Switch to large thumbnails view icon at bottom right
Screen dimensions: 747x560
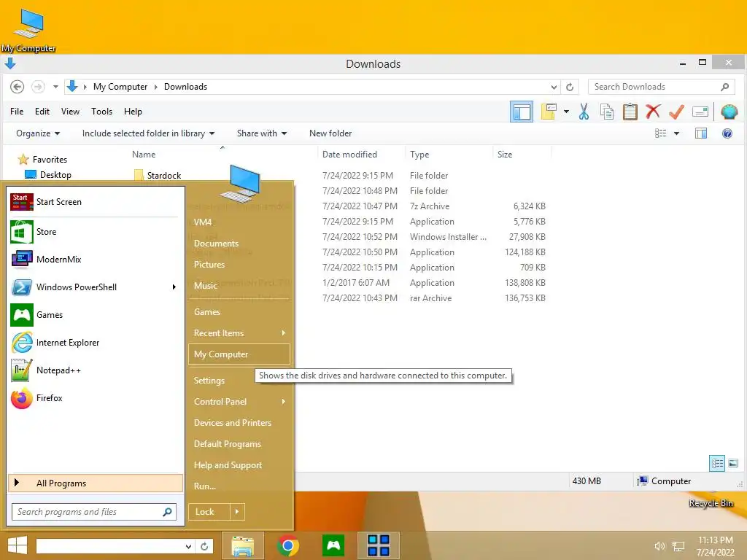click(733, 463)
